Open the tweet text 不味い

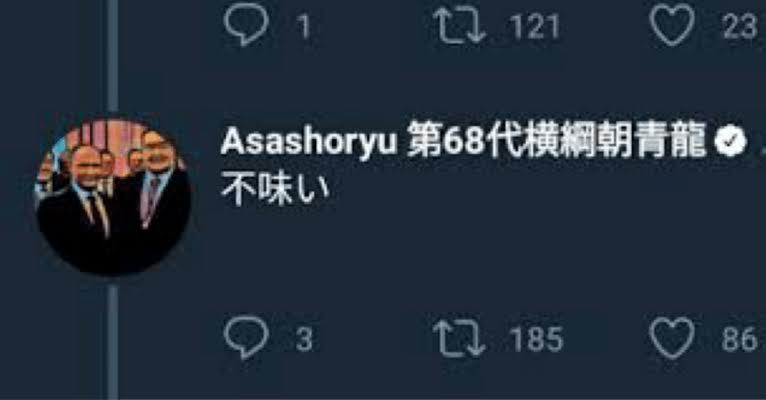(275, 189)
